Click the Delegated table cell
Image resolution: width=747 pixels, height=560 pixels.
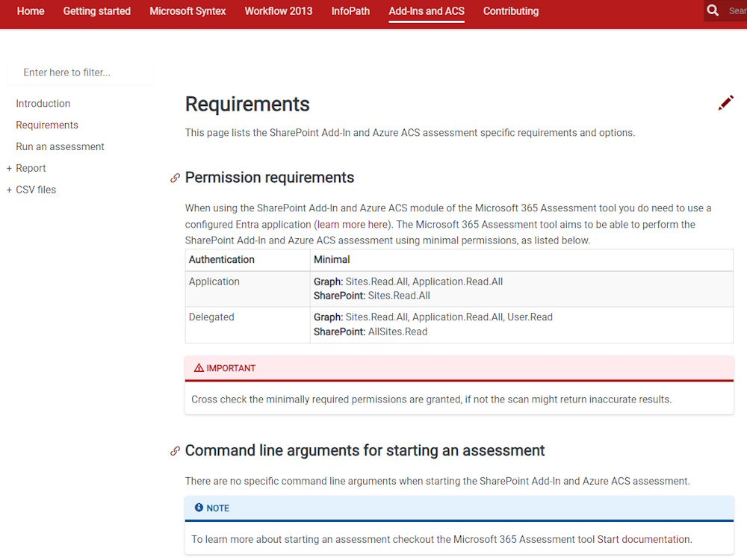point(248,325)
